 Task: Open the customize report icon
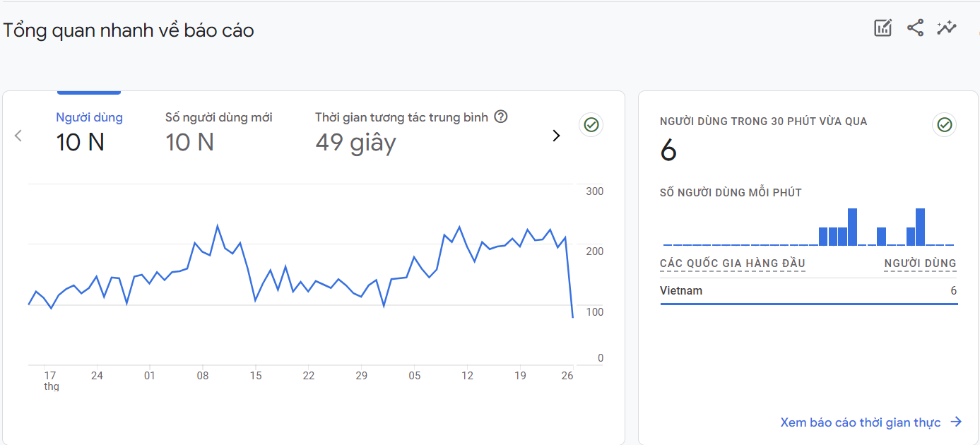[x=882, y=28]
